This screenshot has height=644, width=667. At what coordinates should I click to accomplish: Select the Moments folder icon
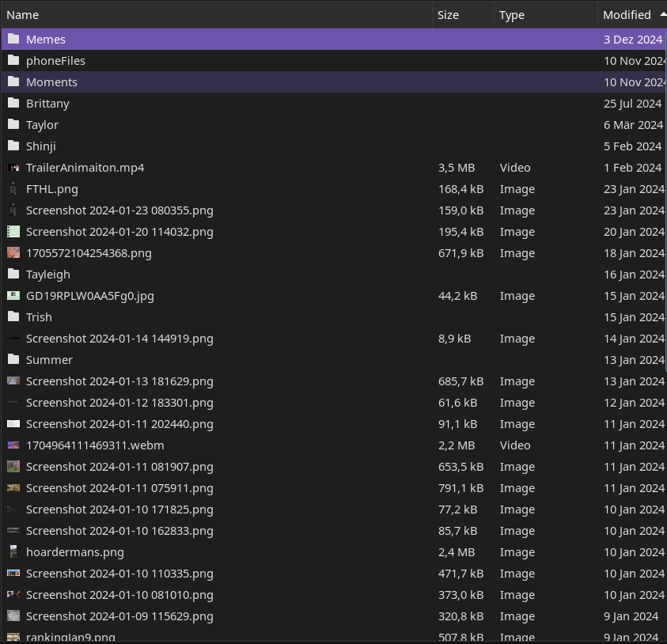(x=13, y=81)
